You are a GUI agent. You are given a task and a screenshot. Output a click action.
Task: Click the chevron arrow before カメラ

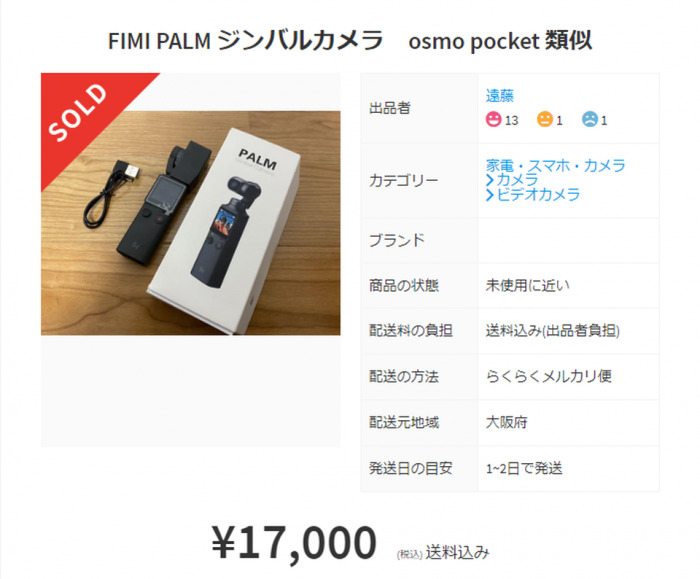(x=490, y=180)
